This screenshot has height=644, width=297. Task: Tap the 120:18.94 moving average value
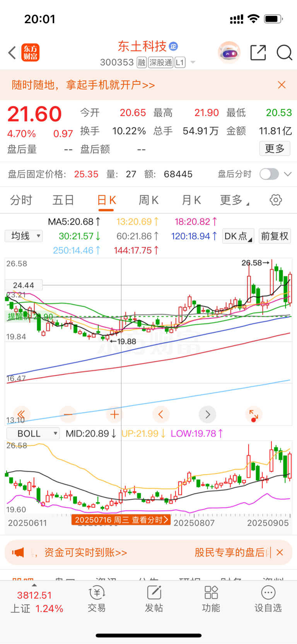(x=194, y=236)
